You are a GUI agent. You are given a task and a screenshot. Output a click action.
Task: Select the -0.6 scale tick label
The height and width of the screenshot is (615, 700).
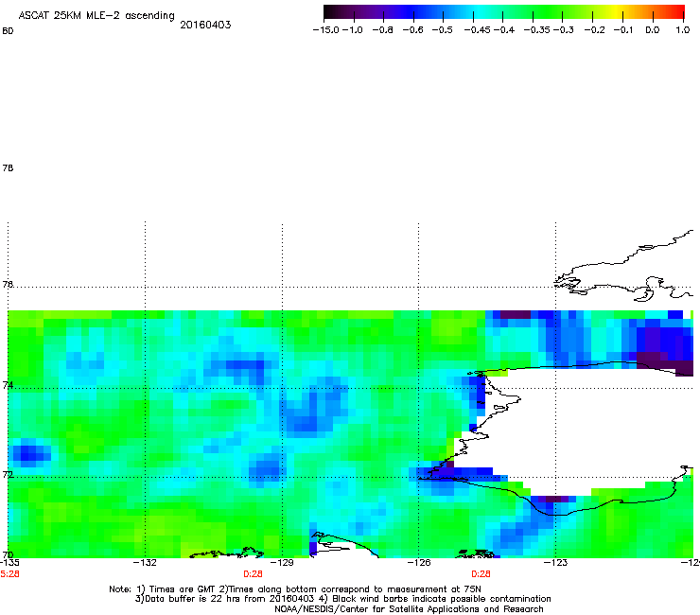tap(413, 30)
